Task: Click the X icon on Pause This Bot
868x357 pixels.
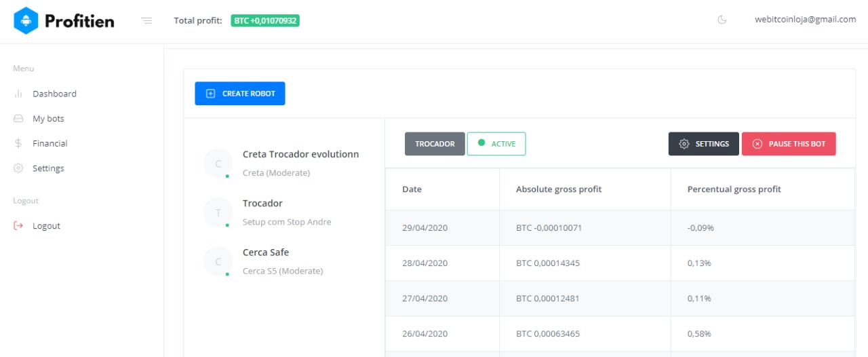Action: coord(757,144)
